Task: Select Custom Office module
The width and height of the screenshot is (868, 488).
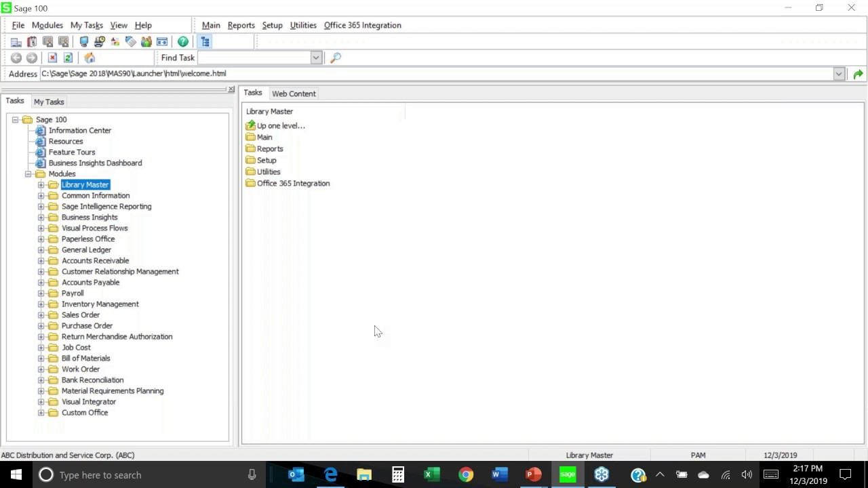Action: click(85, 412)
